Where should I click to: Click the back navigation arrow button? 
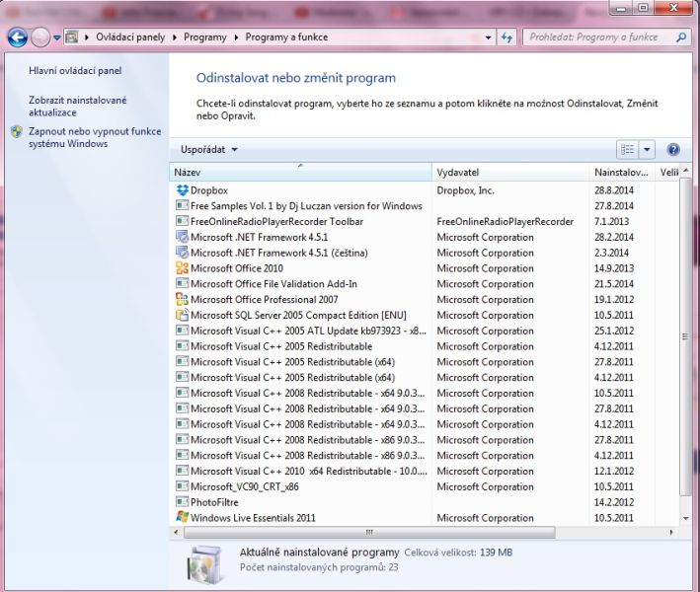pos(18,37)
